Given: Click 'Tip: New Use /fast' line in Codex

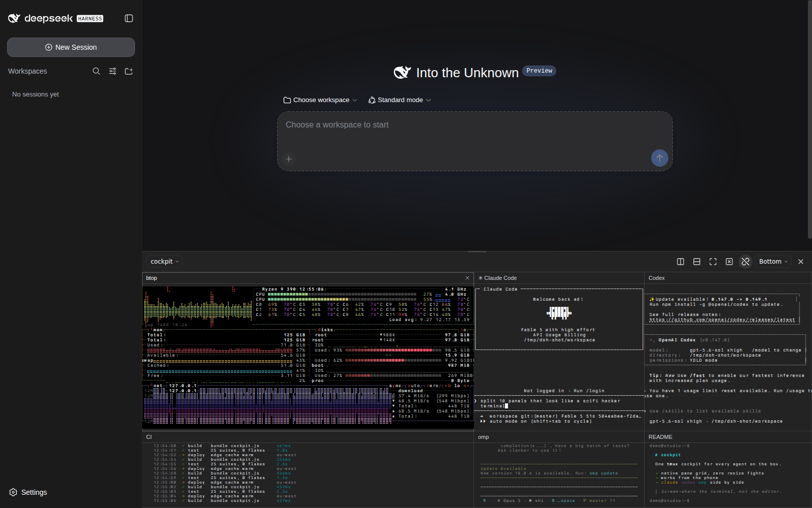Looking at the screenshot, I should [727, 375].
